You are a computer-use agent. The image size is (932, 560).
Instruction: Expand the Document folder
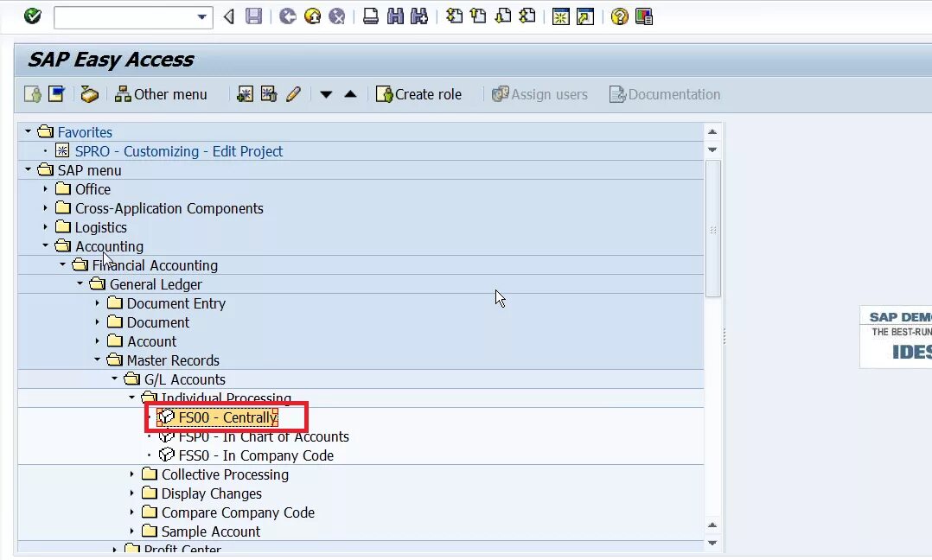tap(97, 321)
